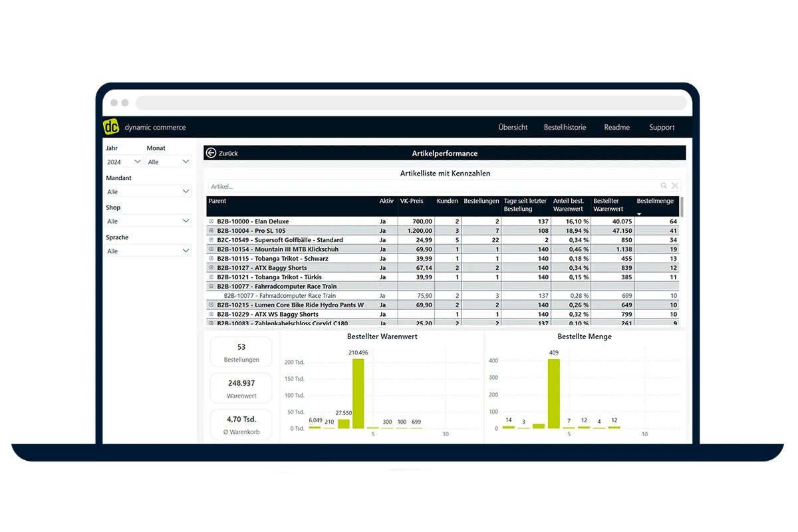This screenshot has width=798, height=532.
Task: Click the Warenwert card showing 248.937
Action: [x=241, y=388]
